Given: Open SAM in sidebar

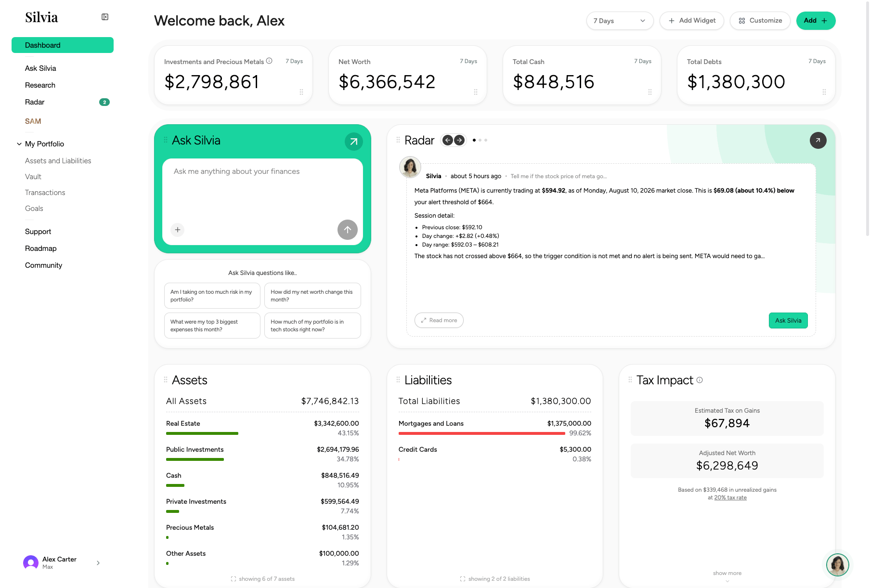Looking at the screenshot, I should (x=33, y=121).
